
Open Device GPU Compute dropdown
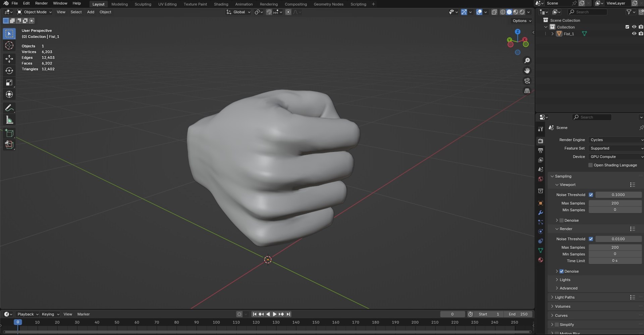(x=616, y=157)
